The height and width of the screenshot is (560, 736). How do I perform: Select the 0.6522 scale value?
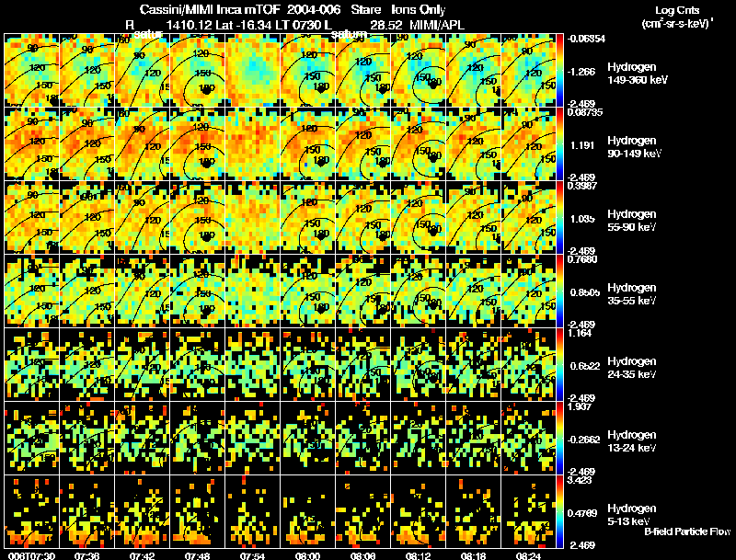point(584,366)
